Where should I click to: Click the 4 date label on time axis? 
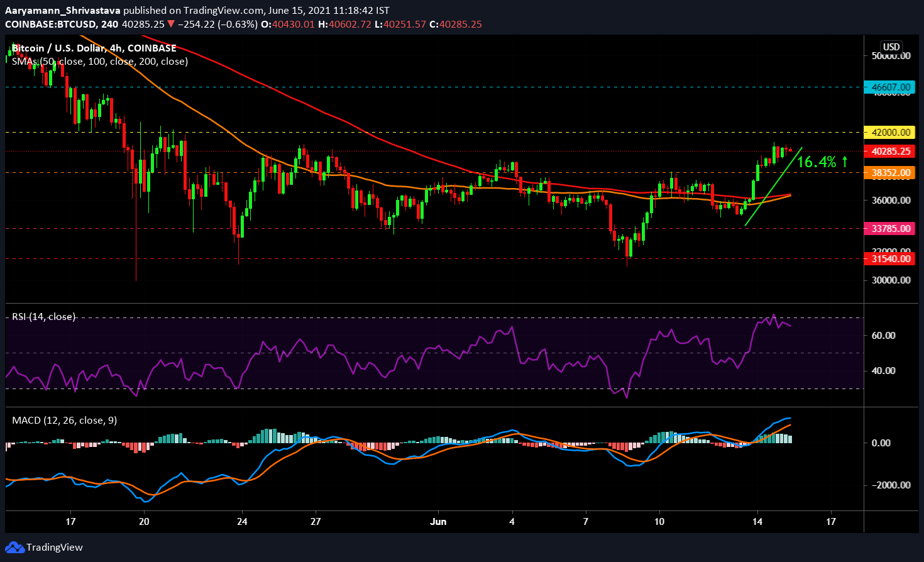tap(512, 521)
